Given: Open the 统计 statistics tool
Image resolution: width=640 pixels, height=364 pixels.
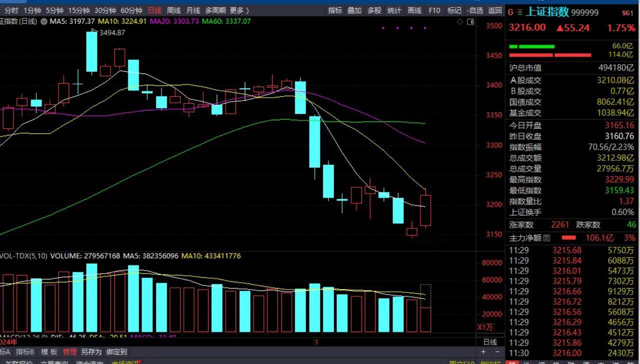Looking at the screenshot, I should 394,10.
